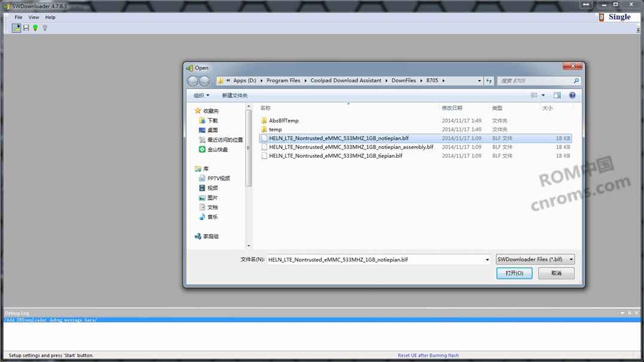Viewport: 644px width, 362px height.
Task: Expand the 组织 organize dropdown
Action: tap(202, 96)
